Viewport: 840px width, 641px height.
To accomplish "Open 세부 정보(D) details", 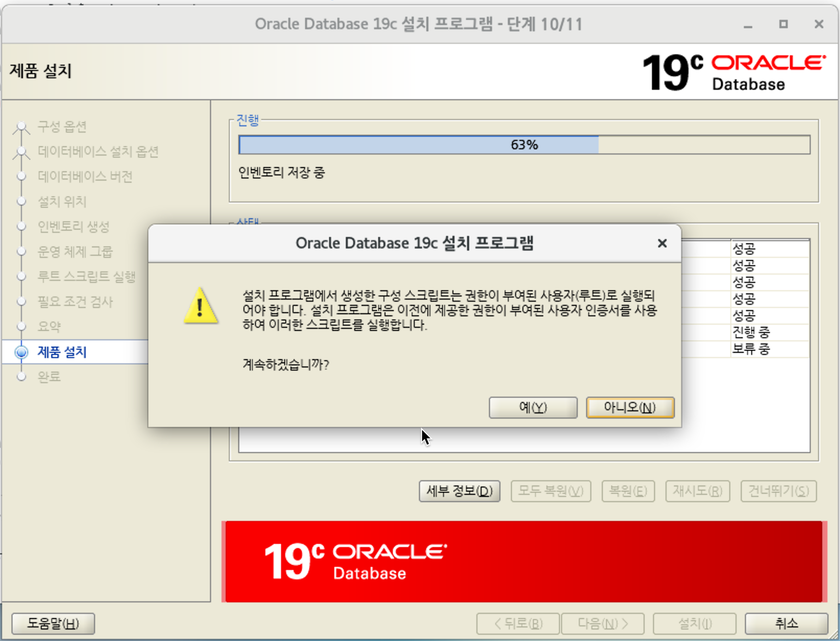I will [x=460, y=491].
